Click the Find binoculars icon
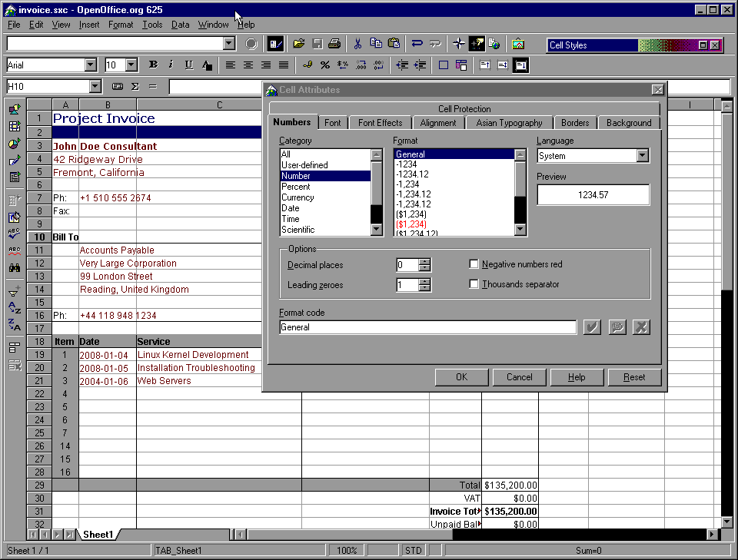The height and width of the screenshot is (560, 738). [14, 268]
